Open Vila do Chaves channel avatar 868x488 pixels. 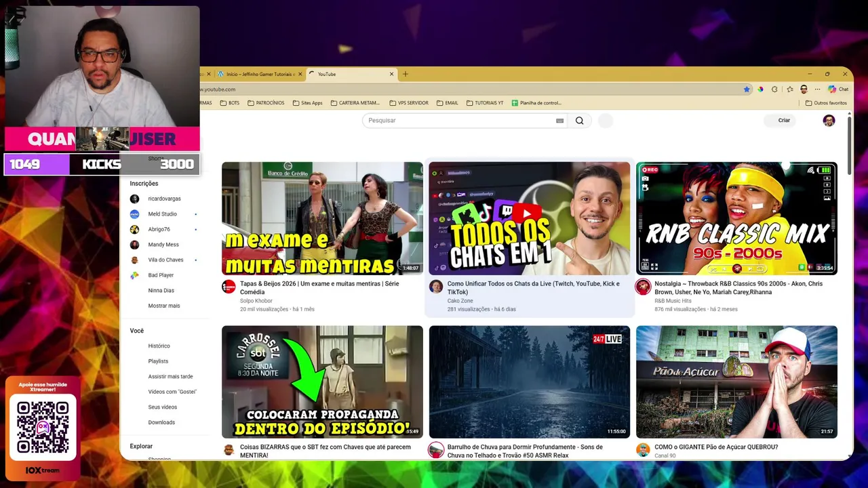(134, 260)
